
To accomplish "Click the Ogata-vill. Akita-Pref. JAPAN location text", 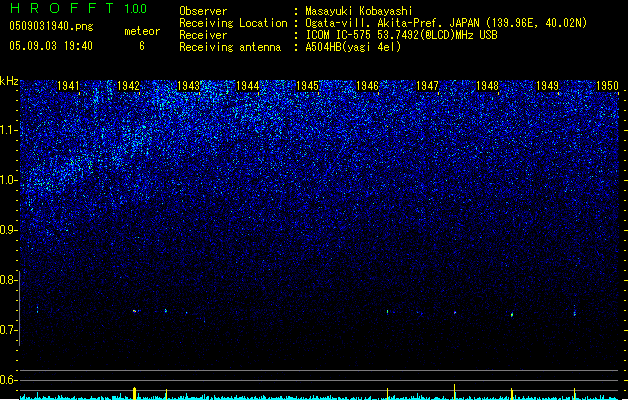I will point(446,23).
